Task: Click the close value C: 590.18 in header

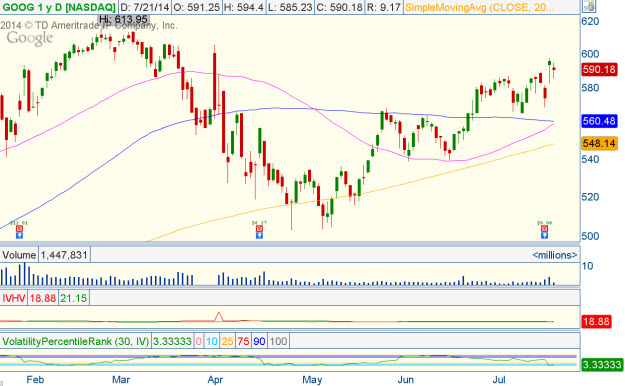Action: (x=340, y=7)
